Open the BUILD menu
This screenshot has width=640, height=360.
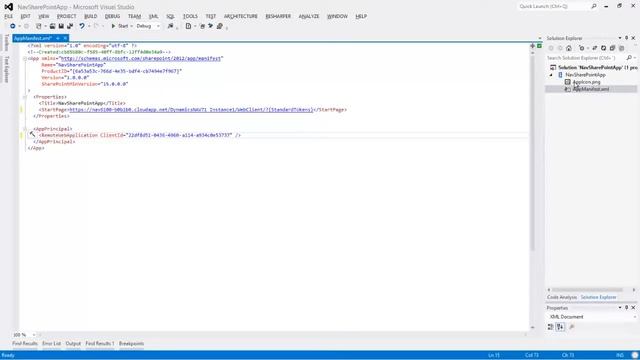point(91,16)
